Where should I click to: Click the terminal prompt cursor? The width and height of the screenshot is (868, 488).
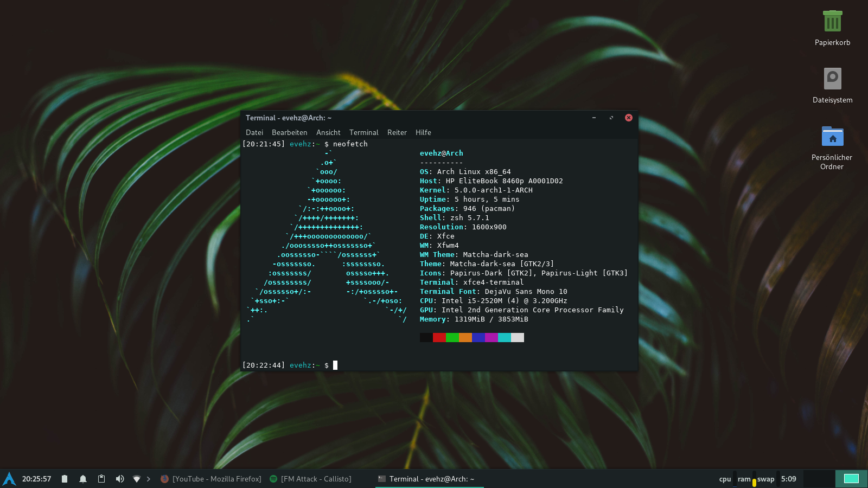[335, 365]
